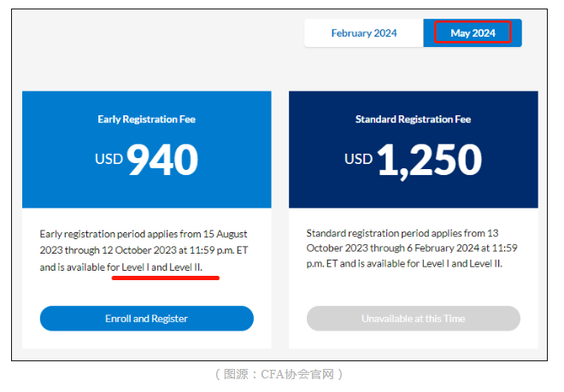Click 'p.m. ET and is available' in standard card

(x=359, y=264)
